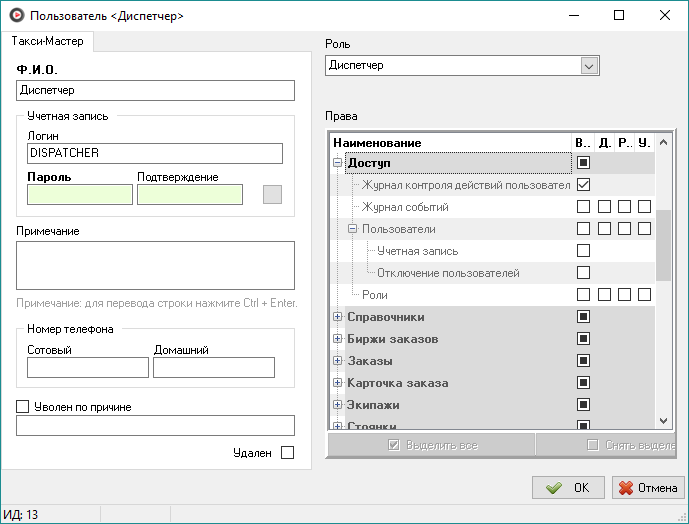
Task: Switch to the Такси-Мастер tab
Action: (x=47, y=41)
